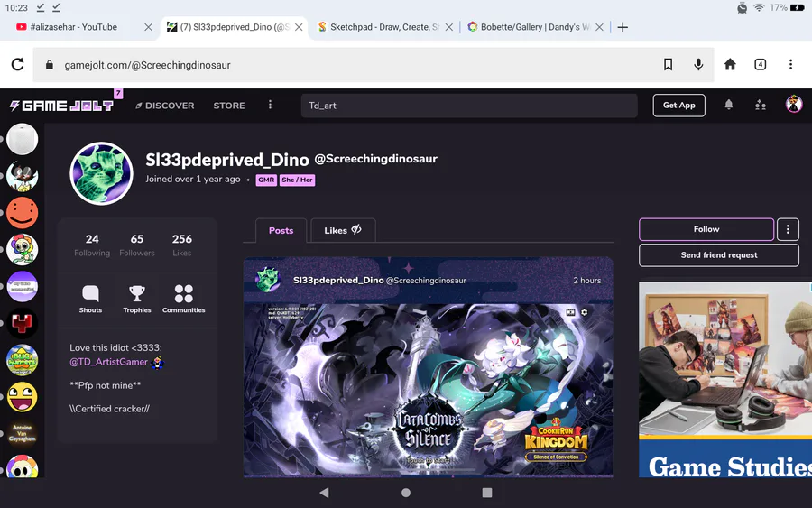812x508 pixels.
Task: Tap the Android back navigation button
Action: click(324, 493)
